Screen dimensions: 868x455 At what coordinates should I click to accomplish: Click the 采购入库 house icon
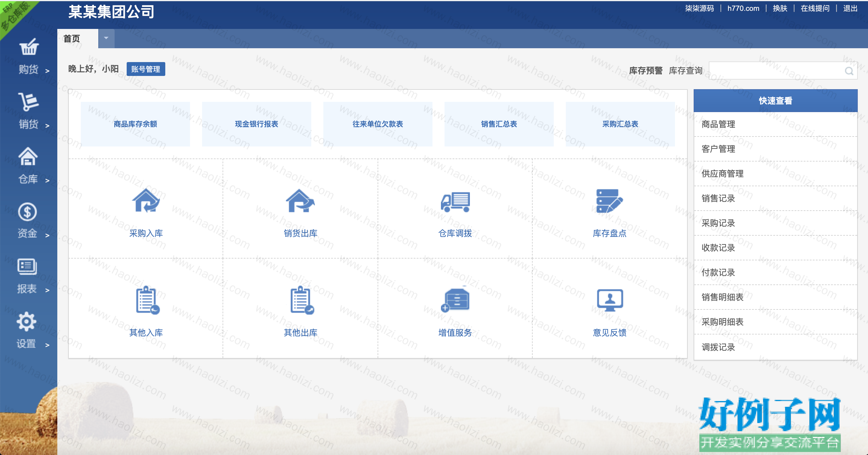(x=146, y=201)
